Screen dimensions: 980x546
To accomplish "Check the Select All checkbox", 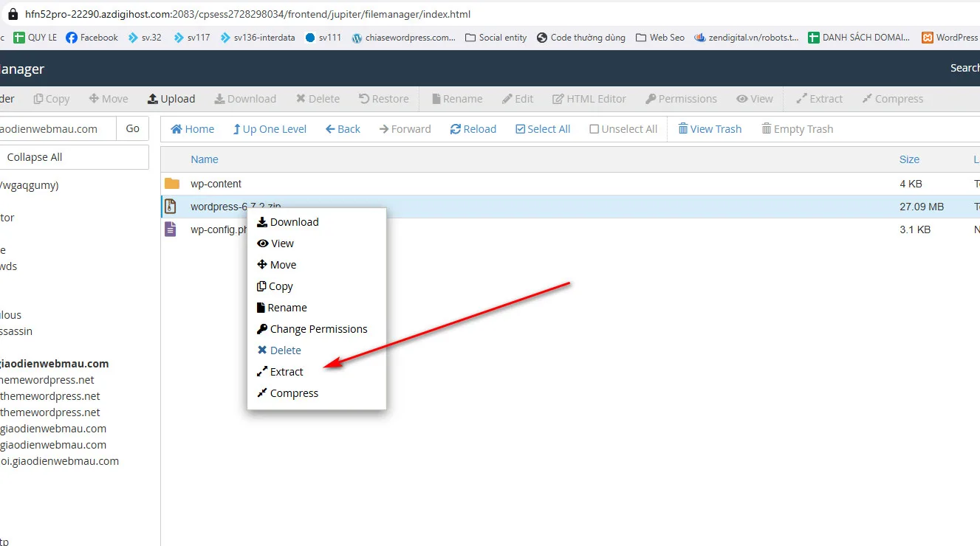I will [x=521, y=129].
